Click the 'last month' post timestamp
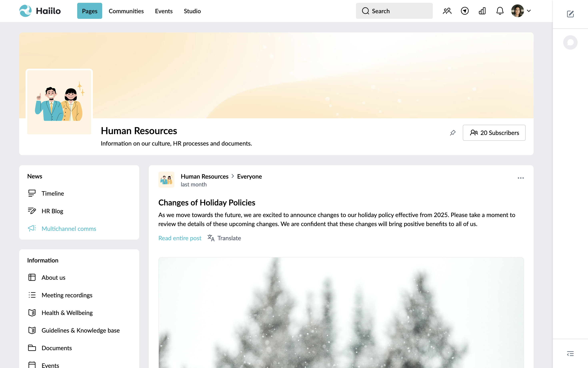 coord(193,184)
